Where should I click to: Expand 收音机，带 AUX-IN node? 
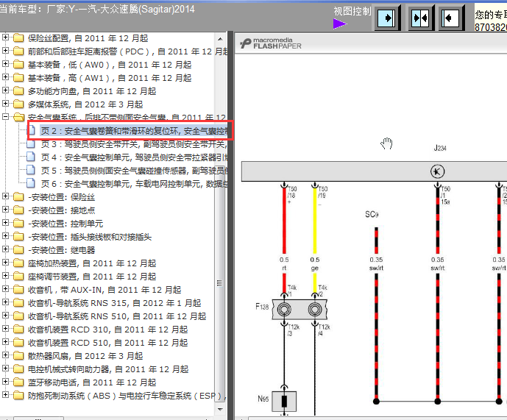click(x=5, y=289)
